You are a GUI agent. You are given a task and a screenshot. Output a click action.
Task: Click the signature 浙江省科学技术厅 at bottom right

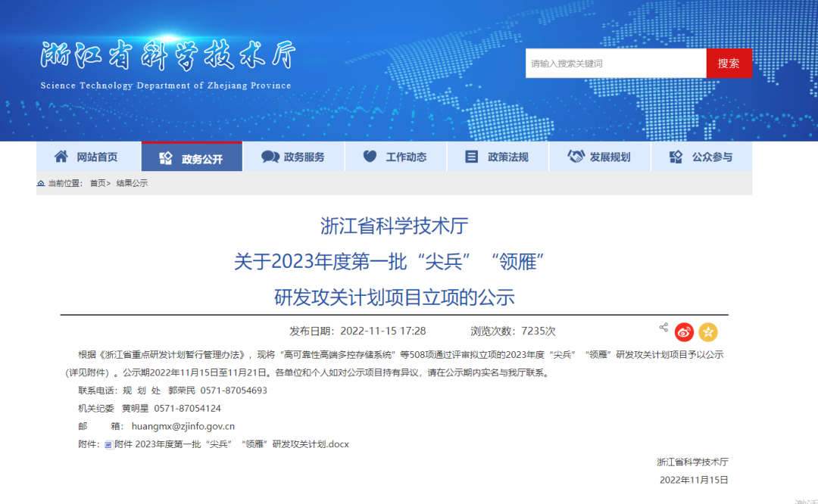click(x=692, y=462)
